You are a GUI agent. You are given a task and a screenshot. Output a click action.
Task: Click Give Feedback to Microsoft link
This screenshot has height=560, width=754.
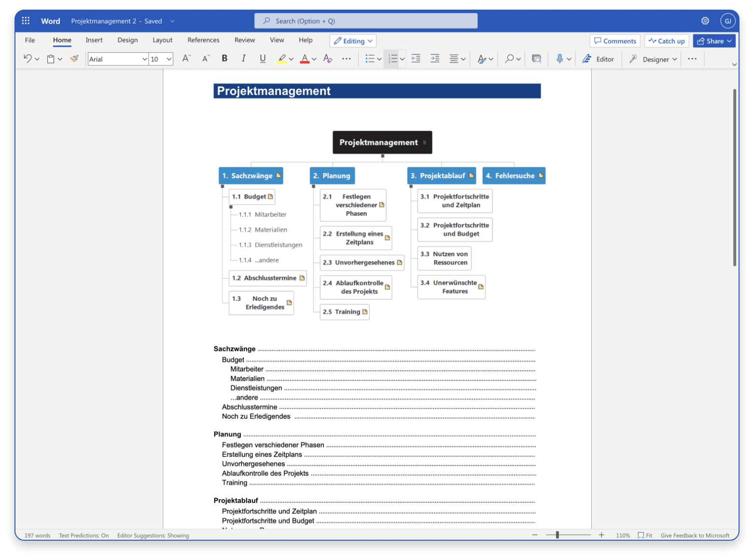coord(695,535)
